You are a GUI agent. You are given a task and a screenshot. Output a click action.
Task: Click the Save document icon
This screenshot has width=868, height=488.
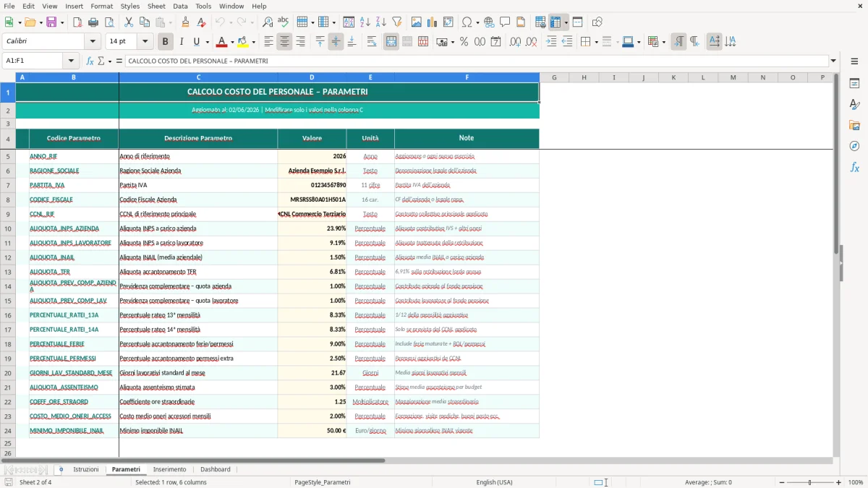pos(51,22)
